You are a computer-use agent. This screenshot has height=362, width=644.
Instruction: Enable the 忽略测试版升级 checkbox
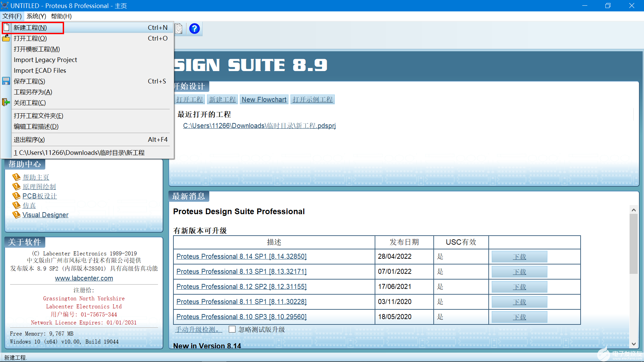[x=232, y=329]
